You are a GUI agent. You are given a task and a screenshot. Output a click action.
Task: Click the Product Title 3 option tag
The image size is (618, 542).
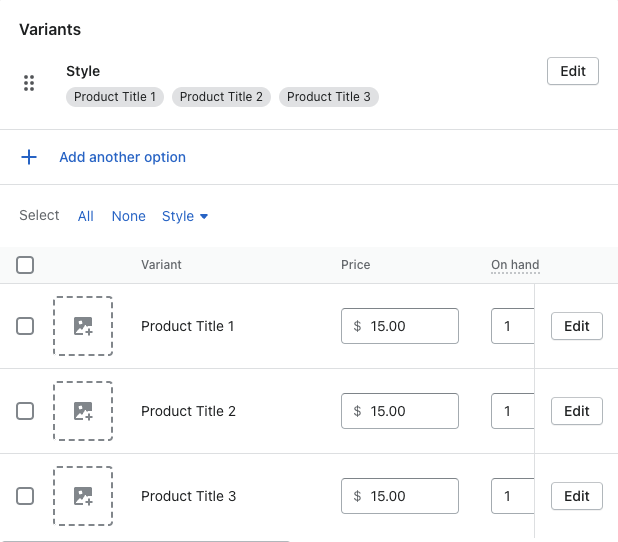[329, 97]
